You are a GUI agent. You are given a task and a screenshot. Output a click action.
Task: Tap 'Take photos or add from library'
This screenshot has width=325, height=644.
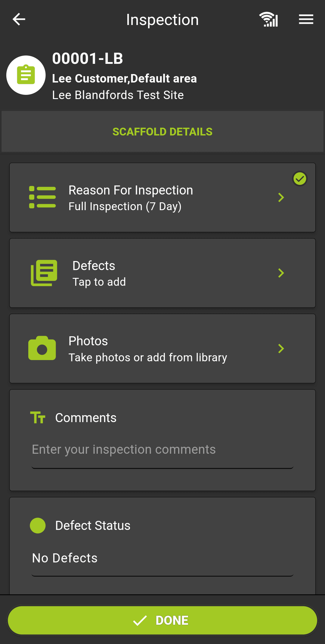148,358
